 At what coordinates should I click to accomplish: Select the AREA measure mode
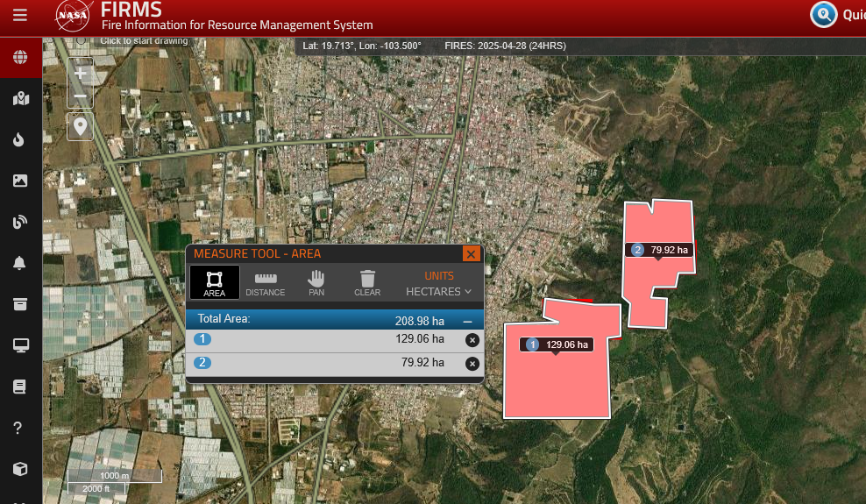pos(214,282)
